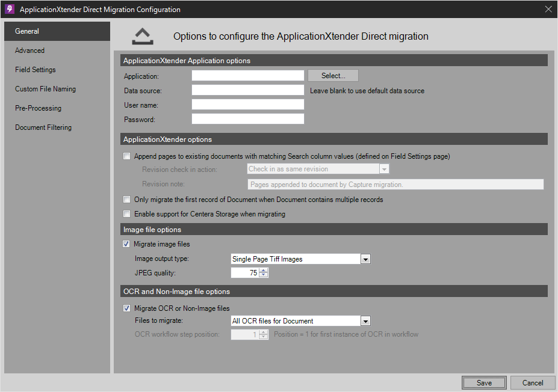Click the Image output type dropdown arrow

coord(365,259)
